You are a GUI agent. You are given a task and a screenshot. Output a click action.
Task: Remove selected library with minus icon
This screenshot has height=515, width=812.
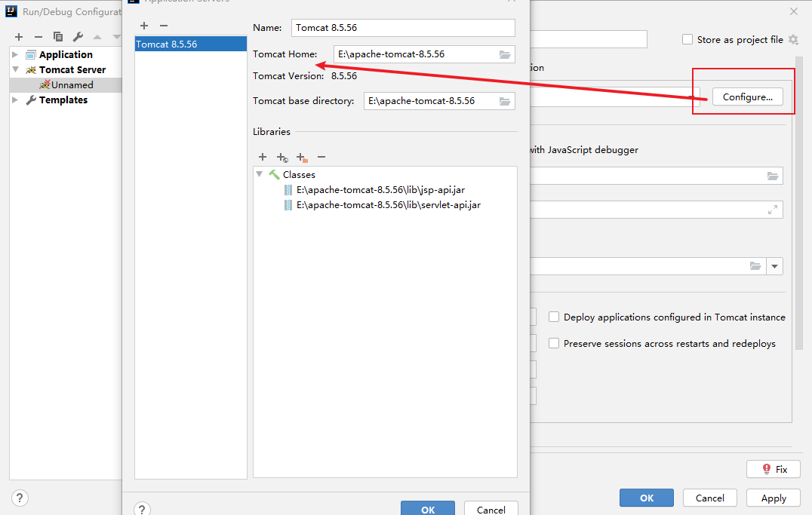point(321,157)
